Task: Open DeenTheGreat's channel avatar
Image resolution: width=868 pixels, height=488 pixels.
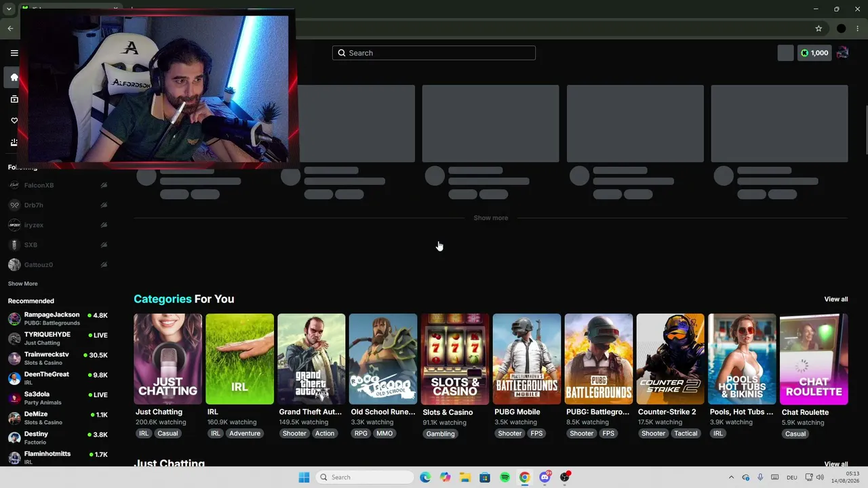Action: pos(14,378)
